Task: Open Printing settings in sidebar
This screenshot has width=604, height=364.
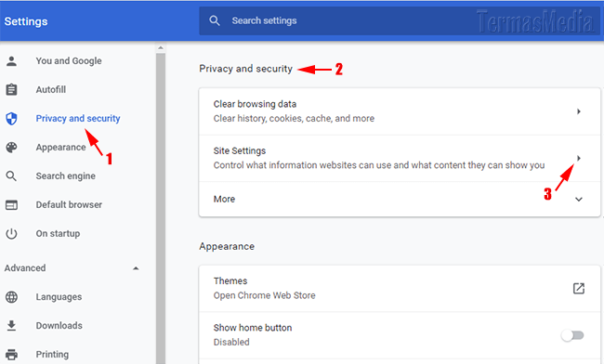Action: (x=52, y=354)
